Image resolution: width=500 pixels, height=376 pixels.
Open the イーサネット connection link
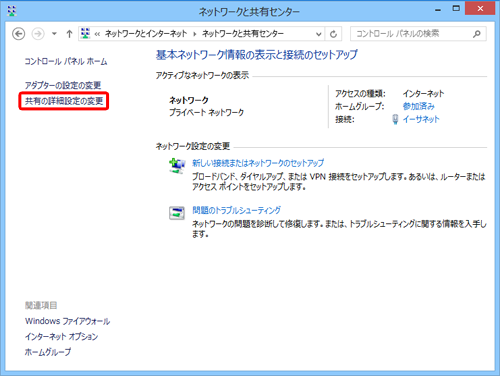421,119
